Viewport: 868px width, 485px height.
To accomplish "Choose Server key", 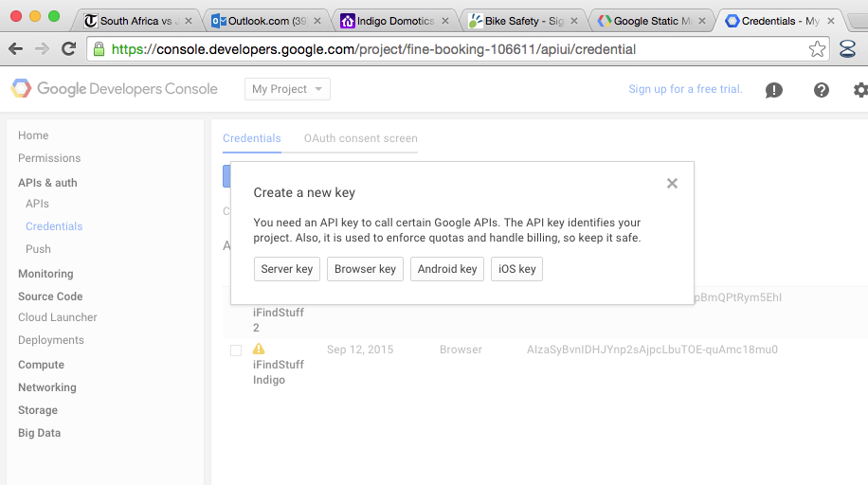I will click(287, 269).
